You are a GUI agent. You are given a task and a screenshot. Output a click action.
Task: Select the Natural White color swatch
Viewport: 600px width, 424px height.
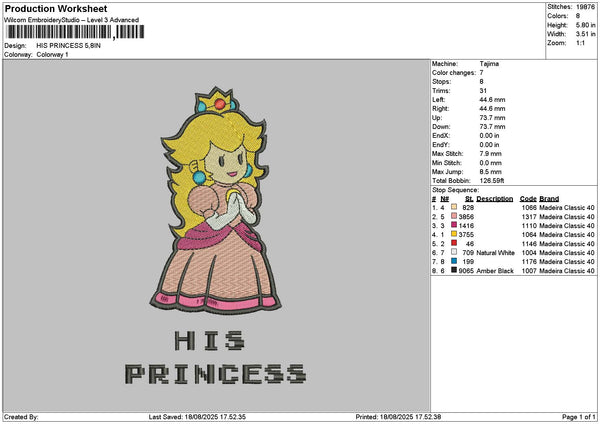[x=454, y=252]
